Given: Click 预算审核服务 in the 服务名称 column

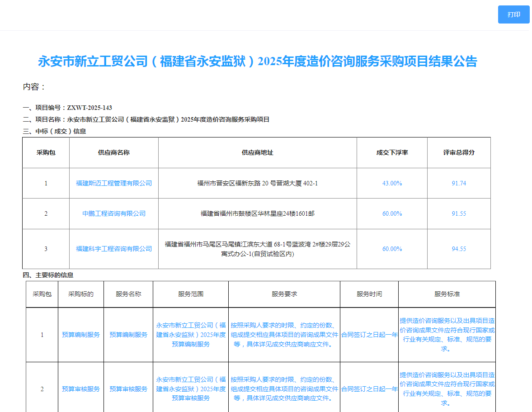Looking at the screenshot, I should tap(128, 389).
